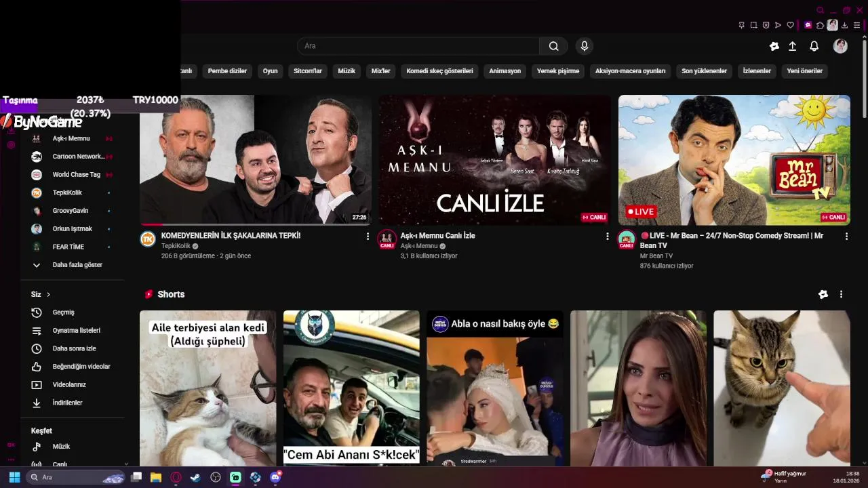868x488 pixels.
Task: Open three-dot menu of Aşk-ı Memnu video
Action: point(607,236)
